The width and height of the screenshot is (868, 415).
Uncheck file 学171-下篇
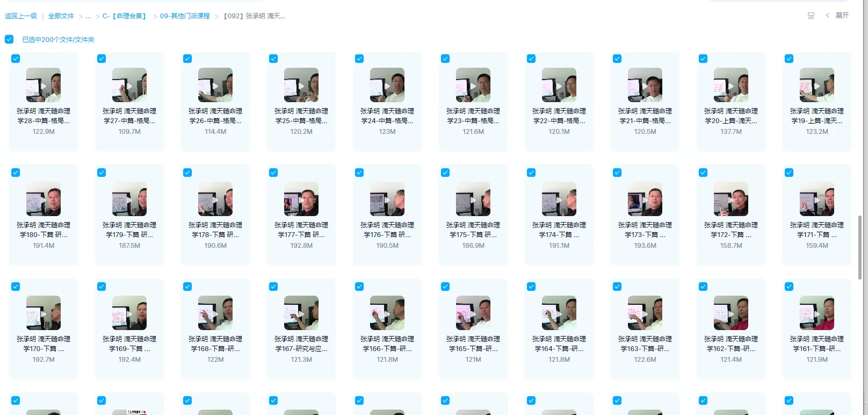(x=789, y=173)
